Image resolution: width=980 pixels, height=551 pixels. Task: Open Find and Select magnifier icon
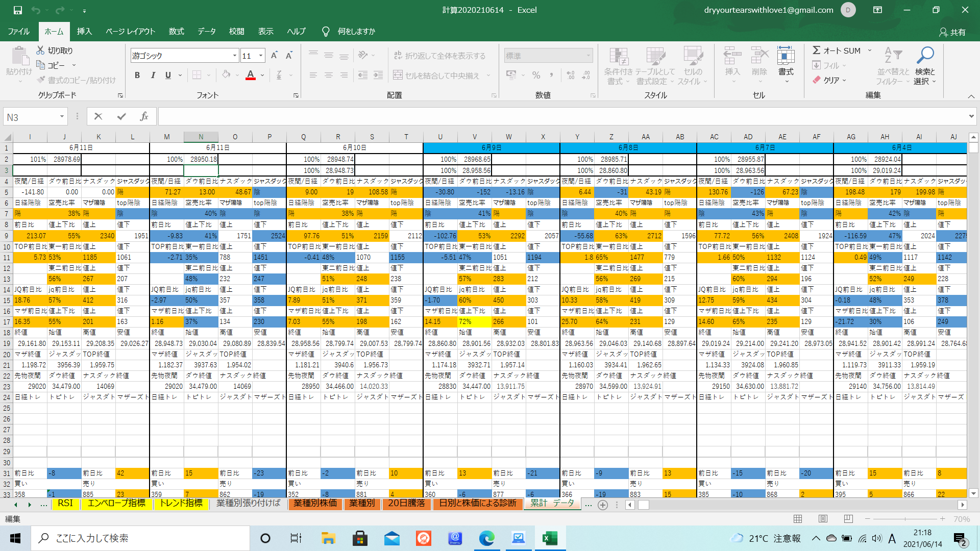click(925, 55)
